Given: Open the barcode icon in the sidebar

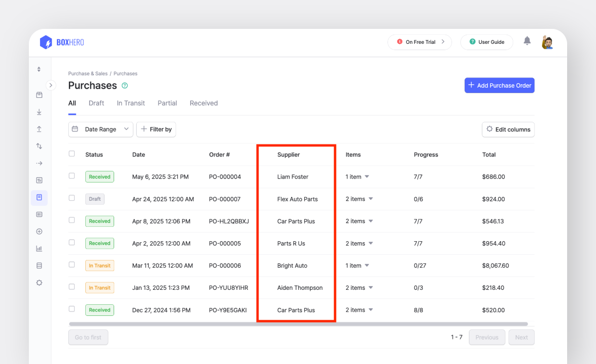Looking at the screenshot, I should (39, 214).
